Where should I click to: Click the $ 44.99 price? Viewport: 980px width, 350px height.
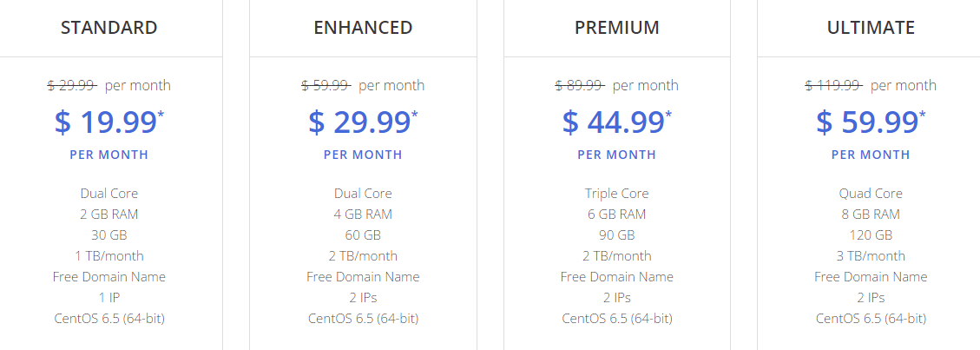pos(613,122)
